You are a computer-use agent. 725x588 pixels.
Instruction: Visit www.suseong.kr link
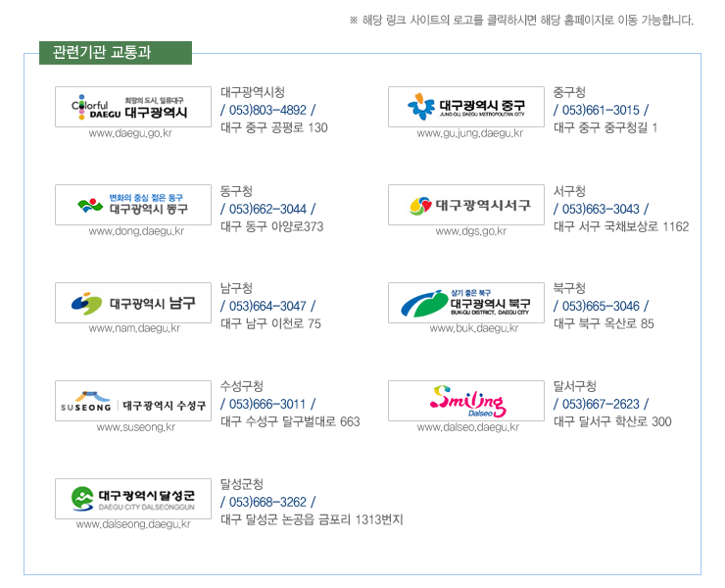[136, 427]
